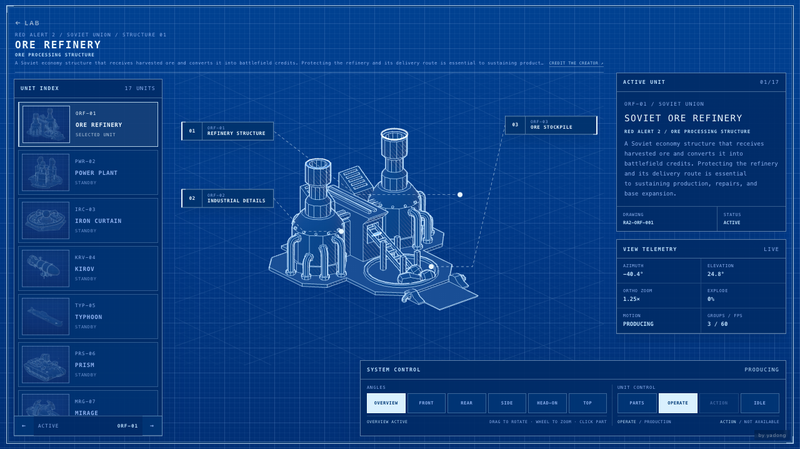Click the next unit arrow
Viewport: 800px width, 449px height.
[x=152, y=426]
